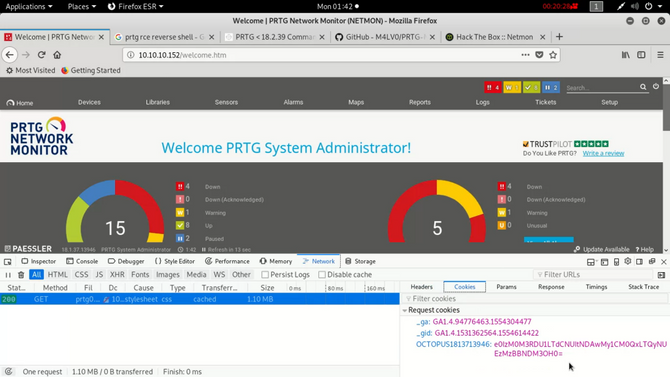Open a new browser tab

(559, 37)
